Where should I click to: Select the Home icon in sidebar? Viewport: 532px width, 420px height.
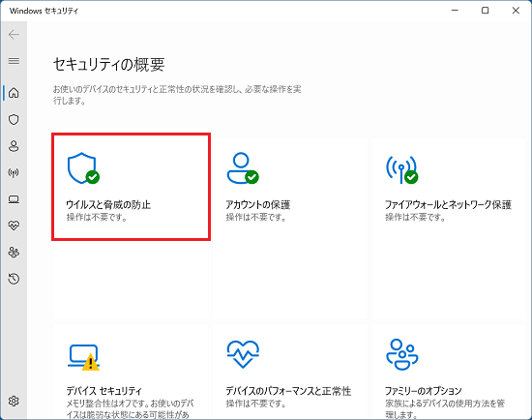coord(14,93)
